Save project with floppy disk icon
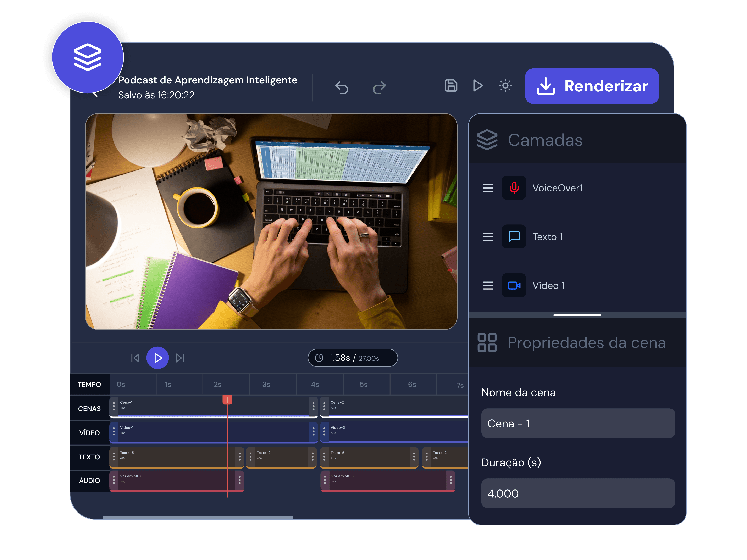 pyautogui.click(x=451, y=86)
